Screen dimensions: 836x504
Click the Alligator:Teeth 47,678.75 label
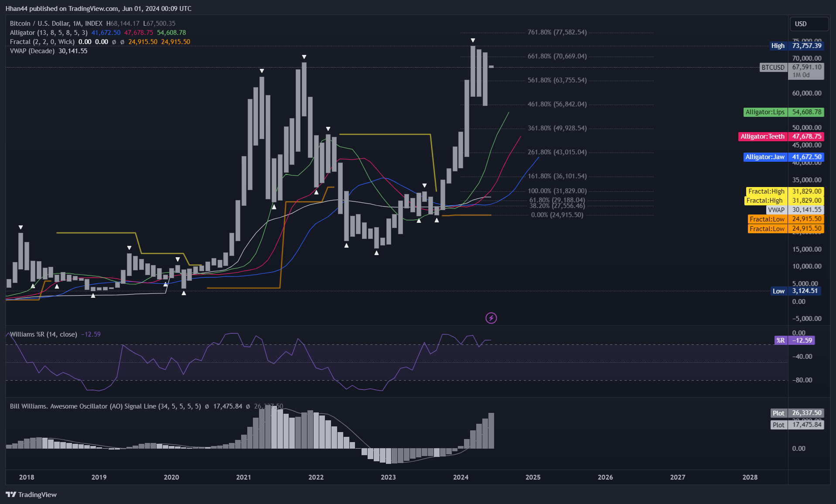[781, 136]
